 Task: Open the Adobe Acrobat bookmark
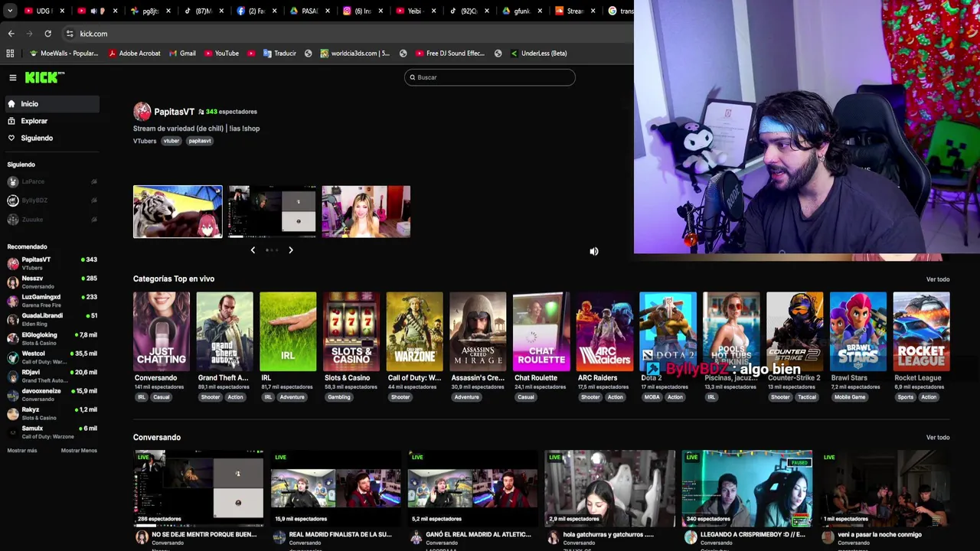coord(135,54)
